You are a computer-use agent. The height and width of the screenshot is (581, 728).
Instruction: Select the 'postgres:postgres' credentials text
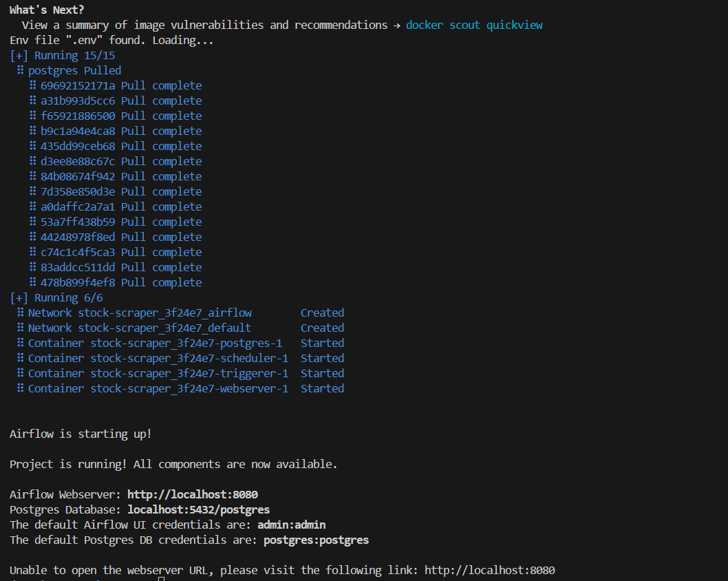[317, 540]
